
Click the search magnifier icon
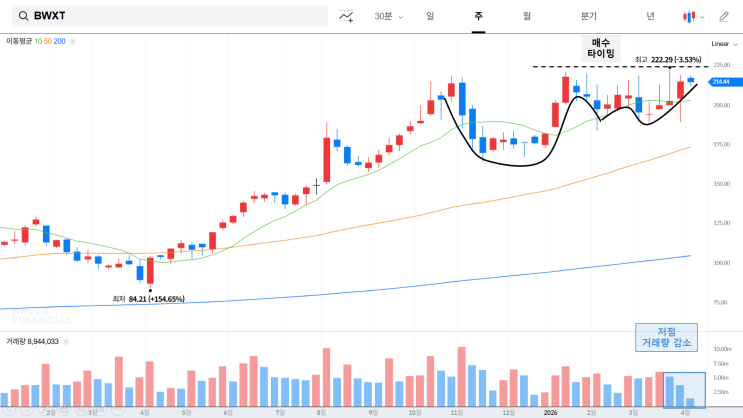[23, 16]
